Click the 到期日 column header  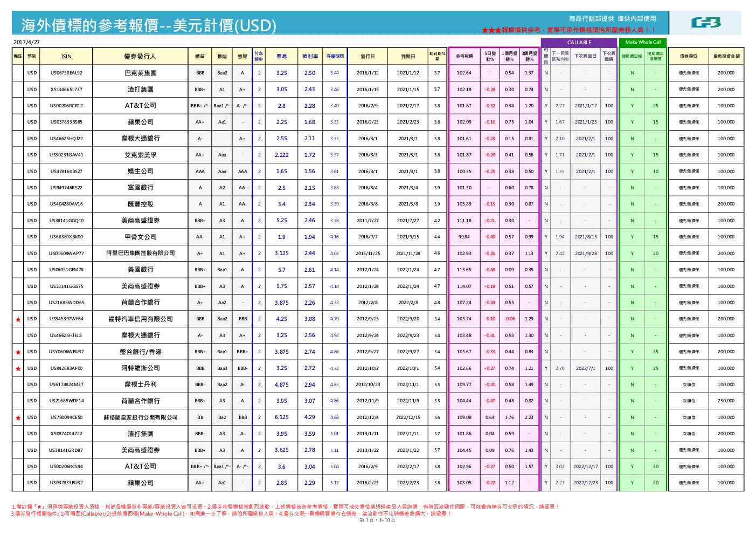coord(408,56)
